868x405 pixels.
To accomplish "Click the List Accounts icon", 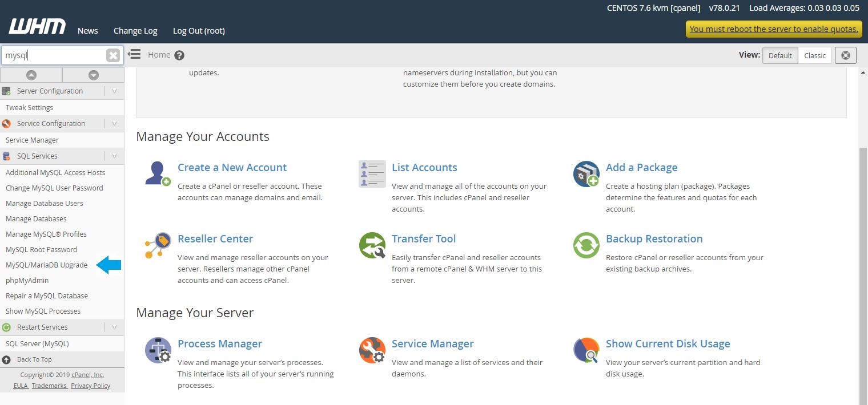I will (x=372, y=173).
